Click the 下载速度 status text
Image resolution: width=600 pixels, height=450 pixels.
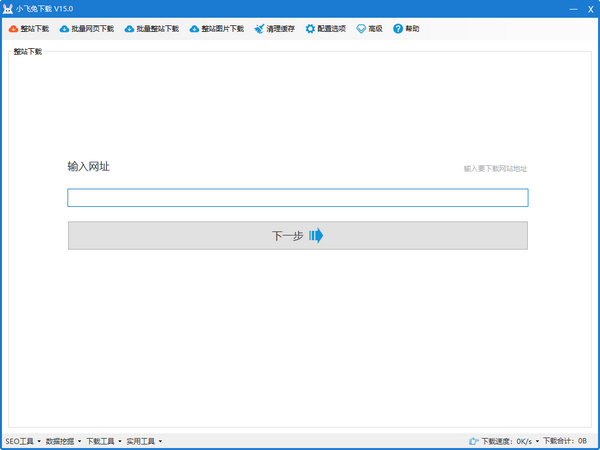click(506, 441)
